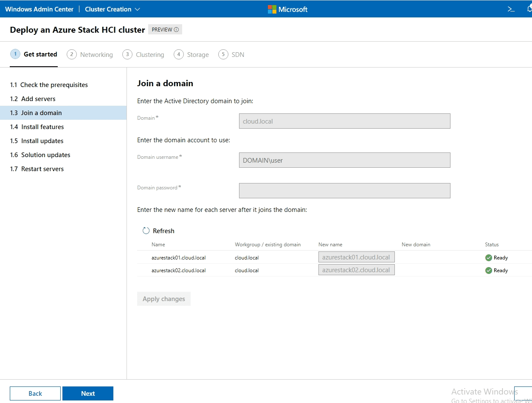
Task: Open the notifications bell
Action: click(529, 8)
